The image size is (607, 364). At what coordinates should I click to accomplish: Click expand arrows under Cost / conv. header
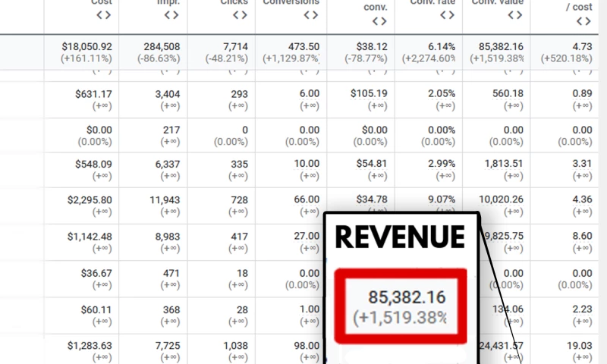[379, 29]
